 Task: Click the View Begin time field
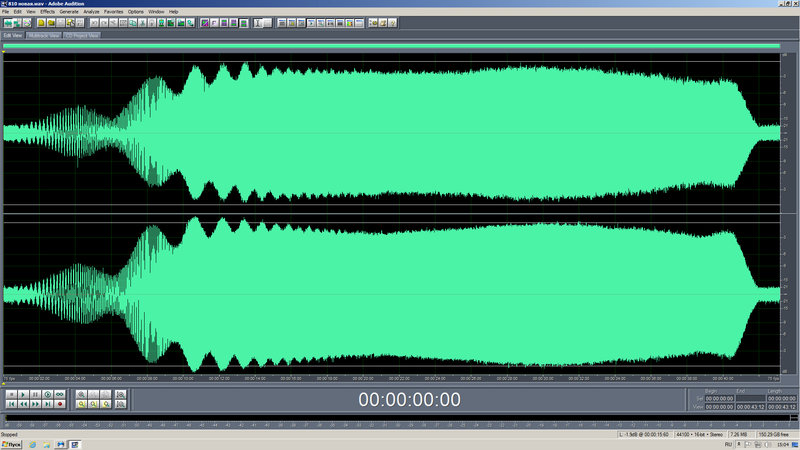pyautogui.click(x=719, y=407)
